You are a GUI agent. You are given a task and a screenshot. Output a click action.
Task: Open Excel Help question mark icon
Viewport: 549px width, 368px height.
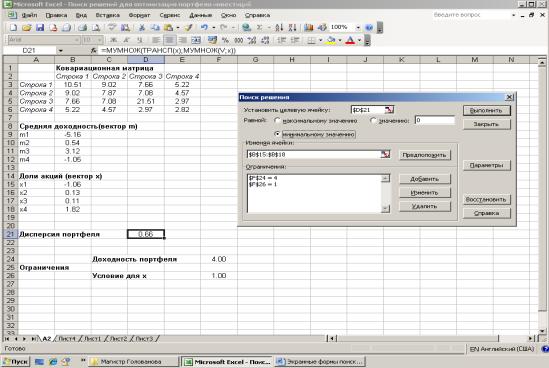pyautogui.click(x=369, y=27)
